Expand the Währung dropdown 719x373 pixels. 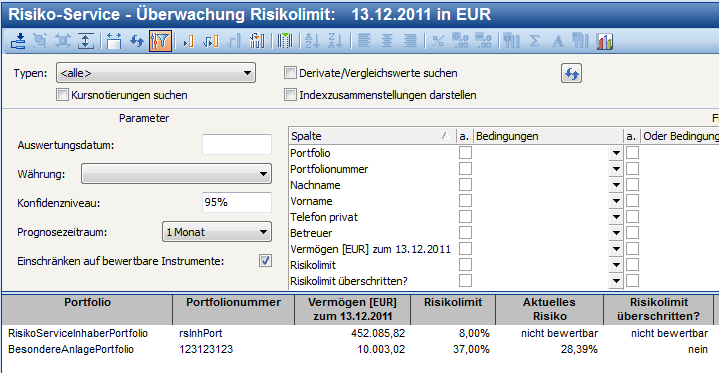coord(177,174)
